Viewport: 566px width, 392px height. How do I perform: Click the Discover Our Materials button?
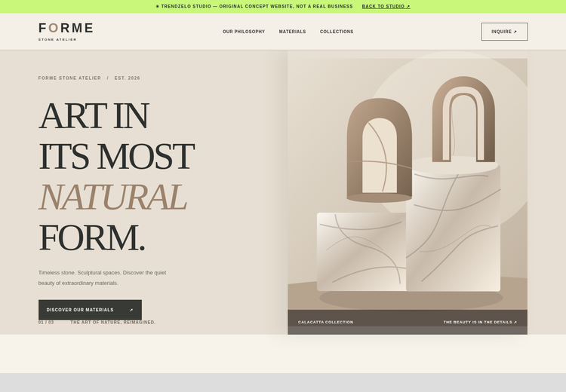pos(90,310)
